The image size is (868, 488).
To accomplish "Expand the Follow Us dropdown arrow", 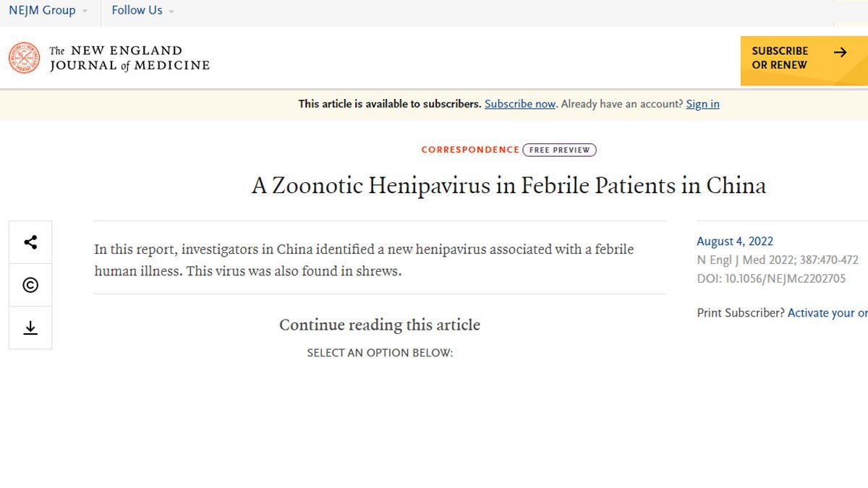I will point(171,12).
